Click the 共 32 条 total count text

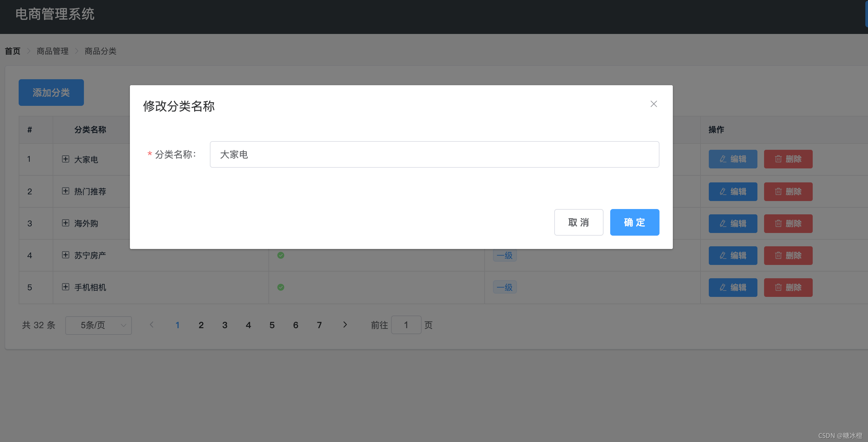click(x=38, y=325)
